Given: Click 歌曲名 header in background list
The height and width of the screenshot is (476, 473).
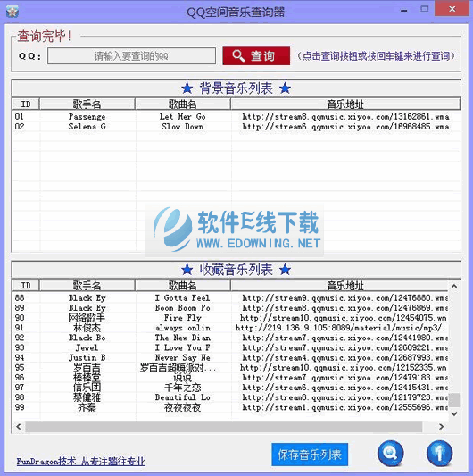Looking at the screenshot, I should click(183, 104).
